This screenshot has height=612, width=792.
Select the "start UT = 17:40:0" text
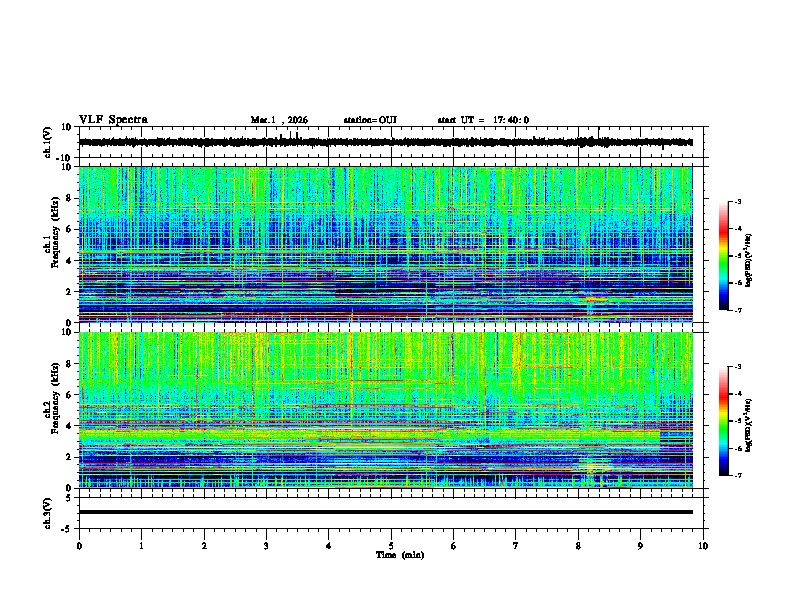[483, 120]
